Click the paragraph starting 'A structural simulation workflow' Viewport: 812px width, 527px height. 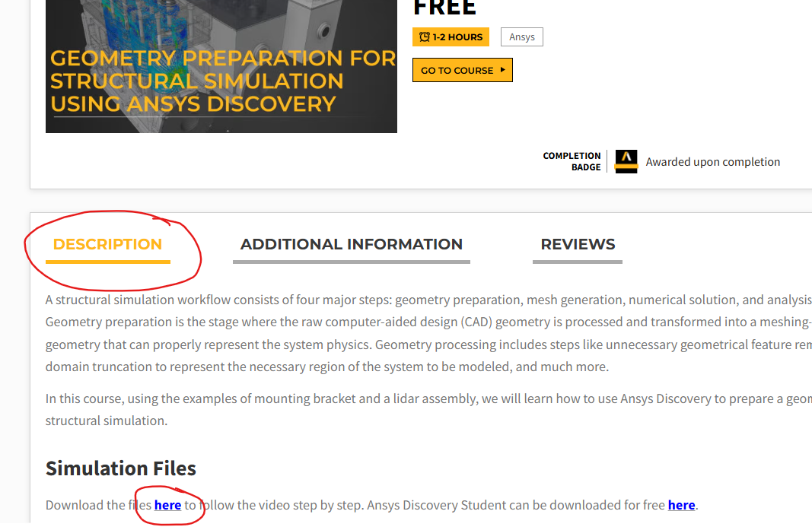(x=428, y=333)
